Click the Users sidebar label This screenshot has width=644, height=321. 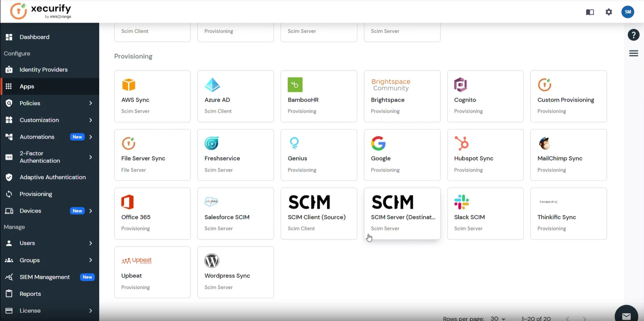coord(27,243)
